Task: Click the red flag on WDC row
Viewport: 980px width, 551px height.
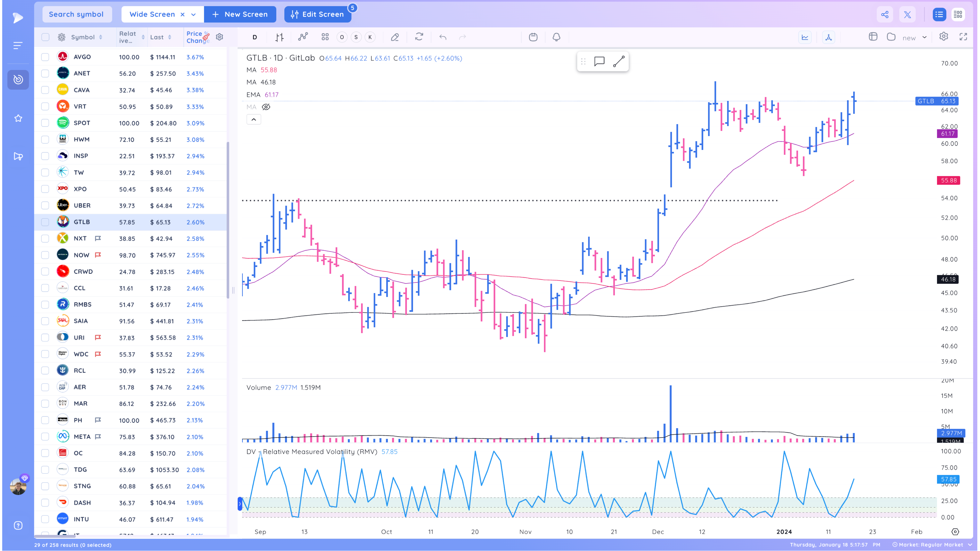Action: 98,354
